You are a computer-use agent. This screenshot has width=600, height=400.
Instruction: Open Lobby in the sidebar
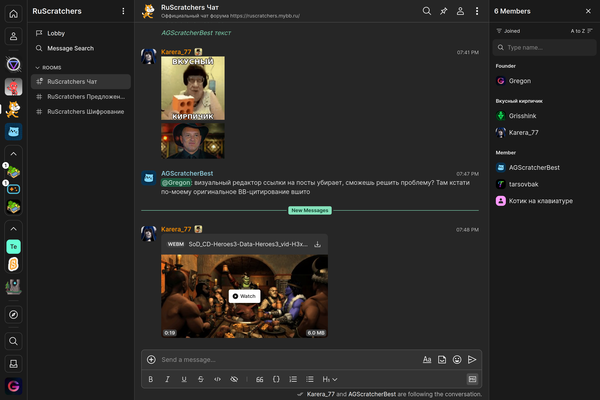(56, 33)
